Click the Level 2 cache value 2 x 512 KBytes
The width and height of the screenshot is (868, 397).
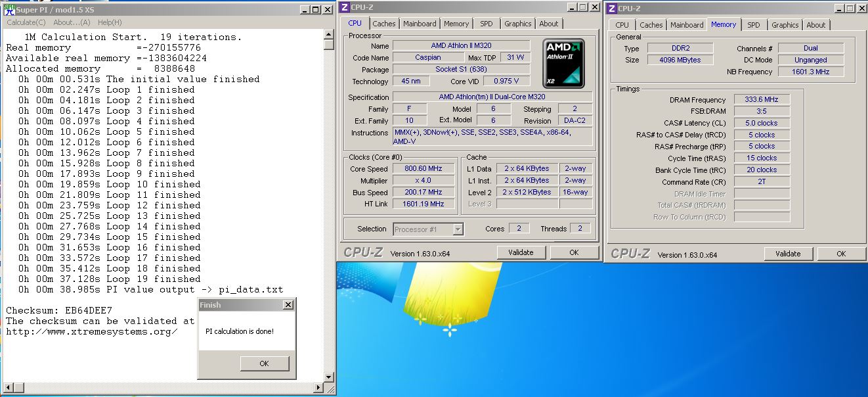coord(527,193)
